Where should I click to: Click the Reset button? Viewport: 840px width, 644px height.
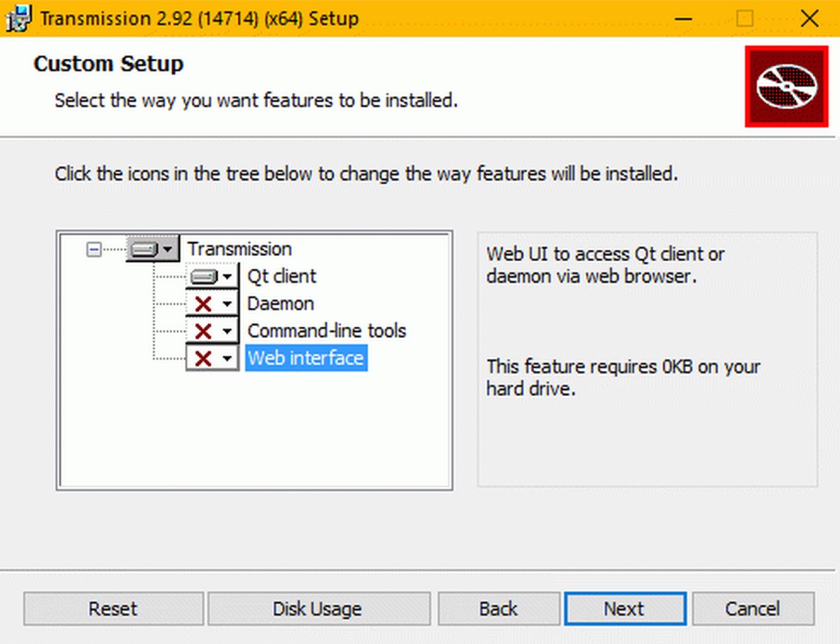pyautogui.click(x=113, y=609)
